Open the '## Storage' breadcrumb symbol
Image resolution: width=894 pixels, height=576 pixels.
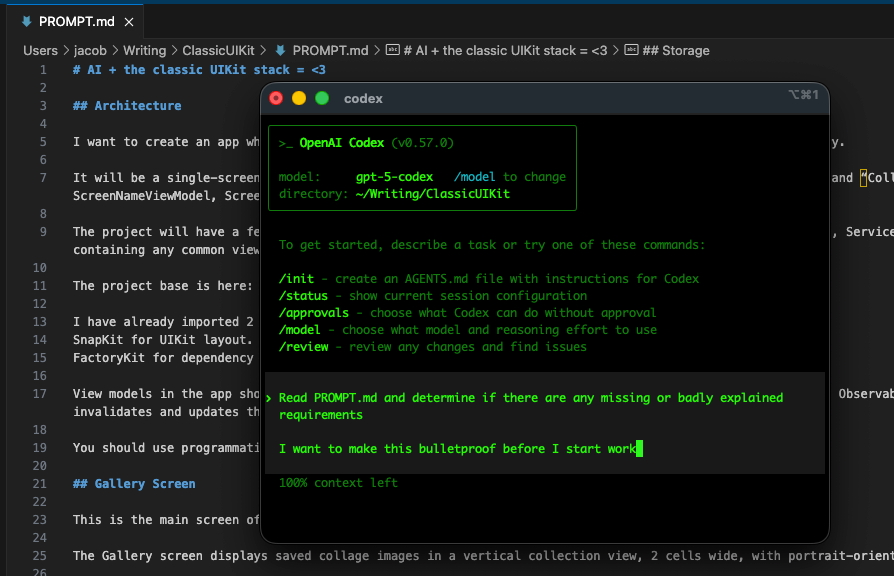(676, 51)
